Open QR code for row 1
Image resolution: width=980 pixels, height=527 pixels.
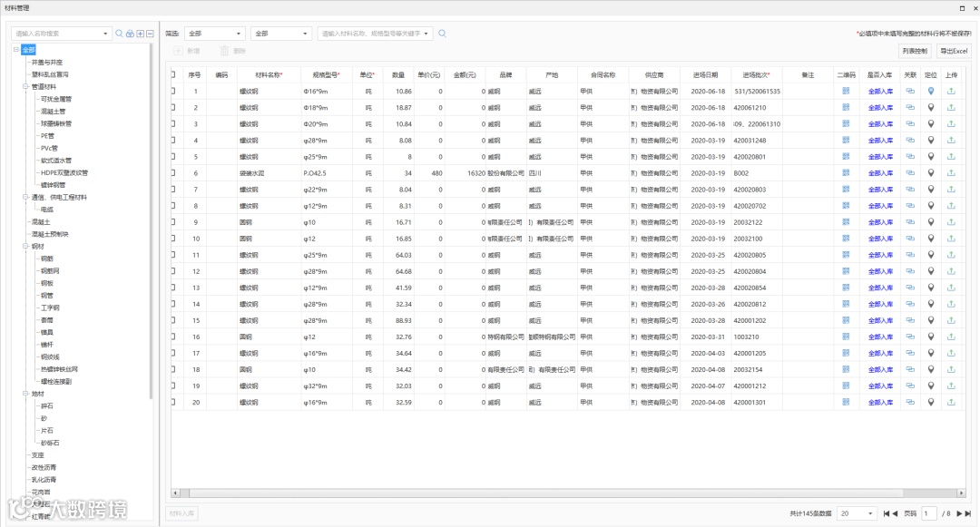pyautogui.click(x=846, y=92)
